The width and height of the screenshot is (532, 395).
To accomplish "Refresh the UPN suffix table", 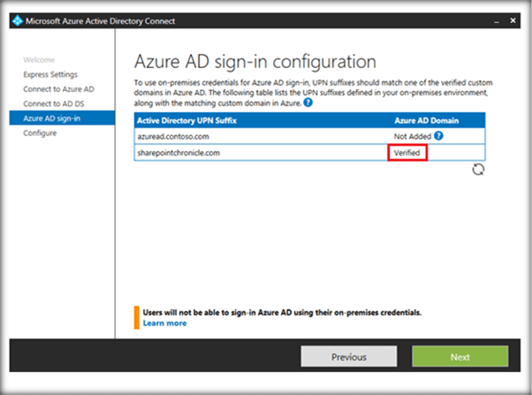I will (x=478, y=169).
